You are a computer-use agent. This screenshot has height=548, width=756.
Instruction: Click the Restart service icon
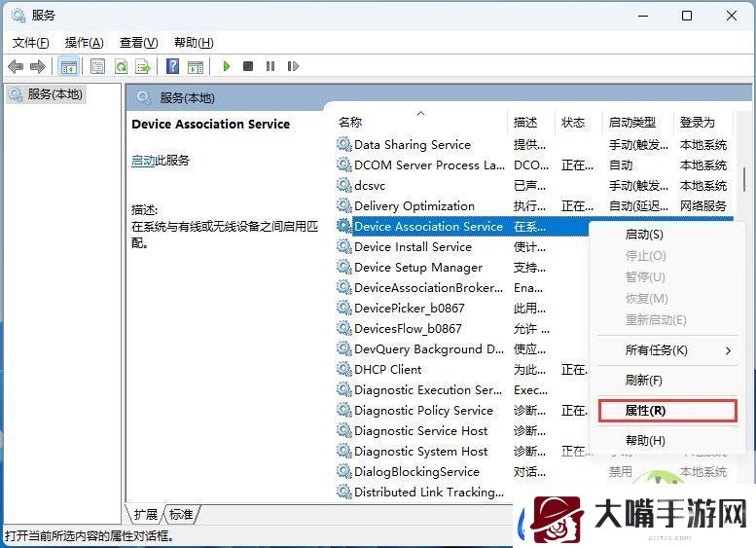click(x=293, y=66)
